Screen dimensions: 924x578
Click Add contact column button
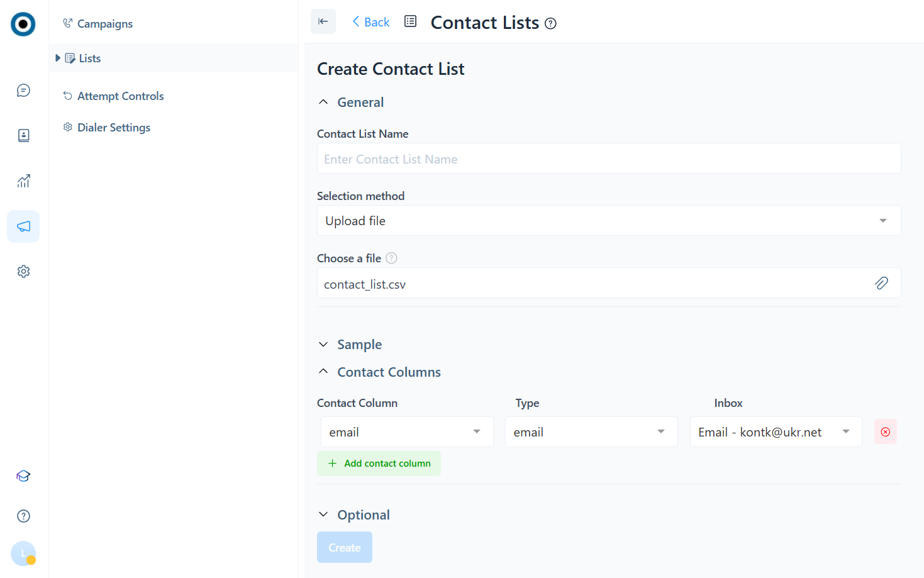(379, 464)
